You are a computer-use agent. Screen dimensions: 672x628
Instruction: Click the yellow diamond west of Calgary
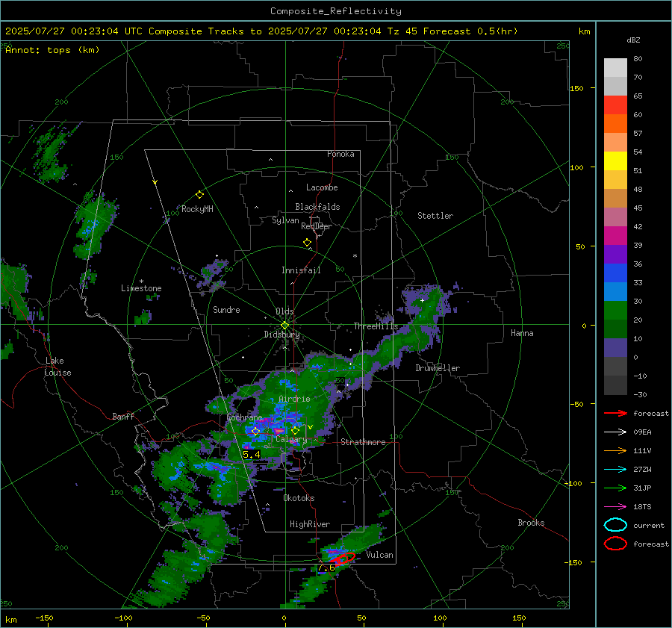256,432
